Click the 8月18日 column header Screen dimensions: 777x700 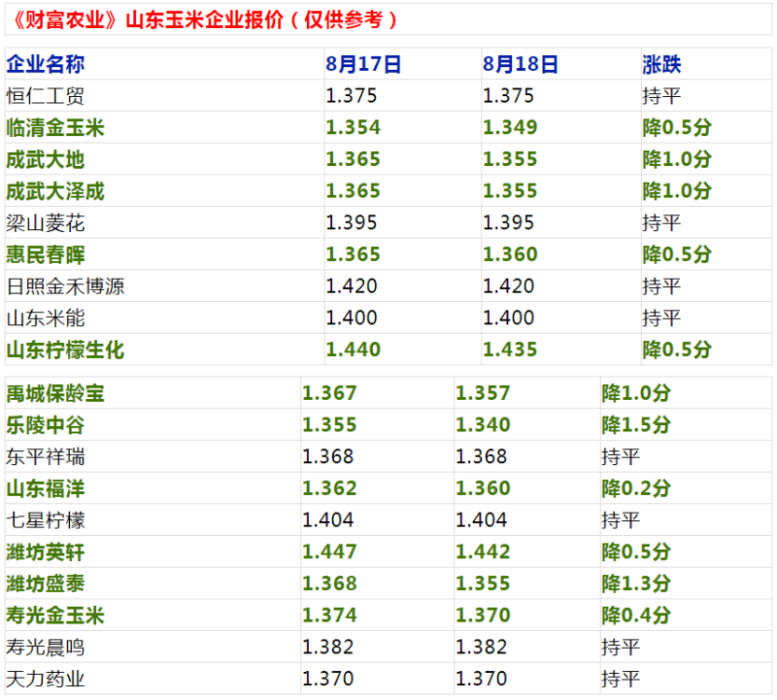point(521,65)
